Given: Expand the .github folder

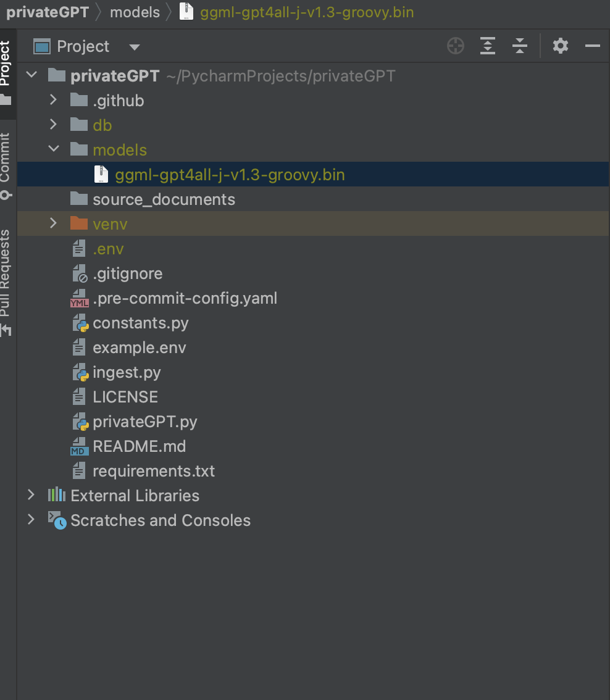Looking at the screenshot, I should [x=54, y=100].
